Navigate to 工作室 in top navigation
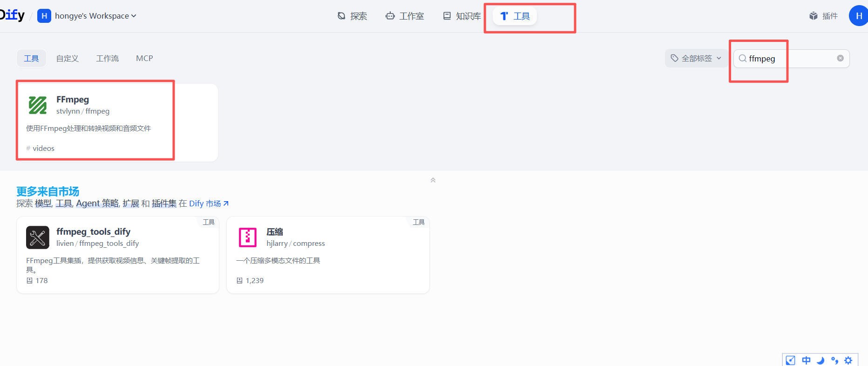This screenshot has height=366, width=868. (405, 16)
